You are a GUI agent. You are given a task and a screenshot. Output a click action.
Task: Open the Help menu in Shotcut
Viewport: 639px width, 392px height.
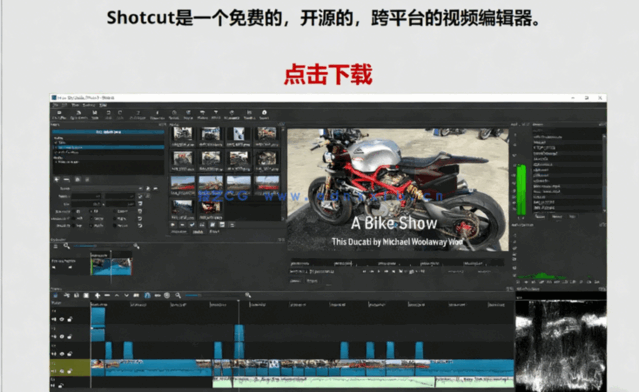[103, 105]
